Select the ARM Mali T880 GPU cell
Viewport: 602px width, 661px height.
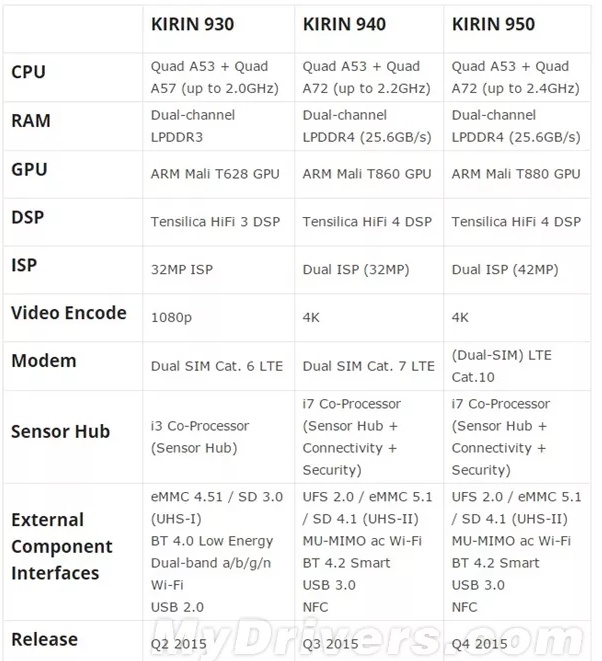[516, 174]
